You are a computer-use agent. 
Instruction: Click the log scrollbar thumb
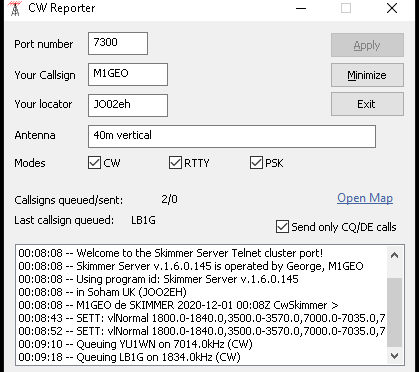(394, 312)
